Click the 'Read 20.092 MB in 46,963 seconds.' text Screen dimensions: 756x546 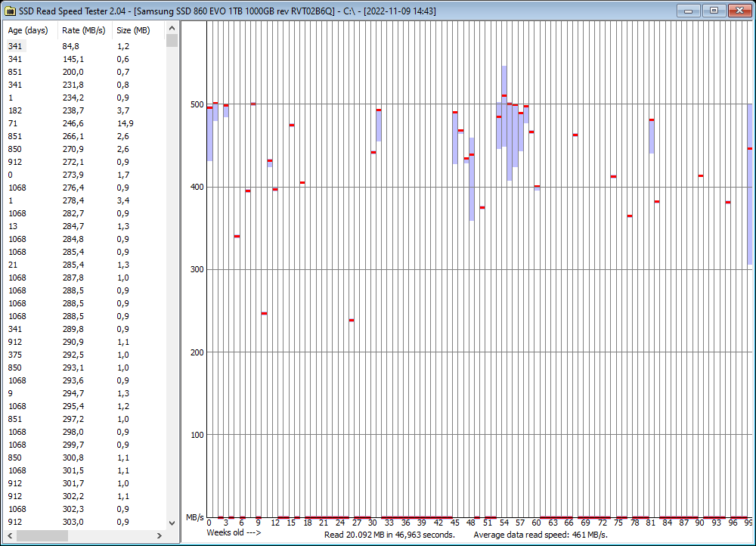389,535
